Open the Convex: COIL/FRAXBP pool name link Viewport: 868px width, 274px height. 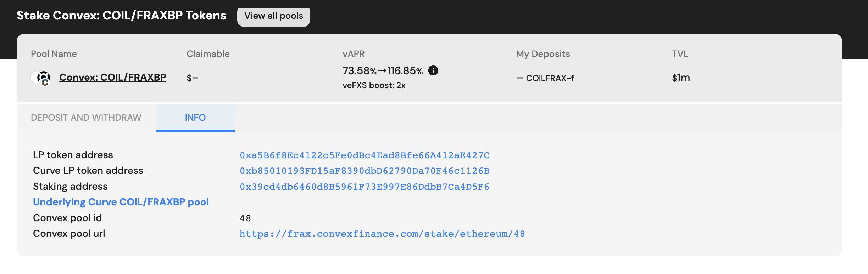[112, 77]
